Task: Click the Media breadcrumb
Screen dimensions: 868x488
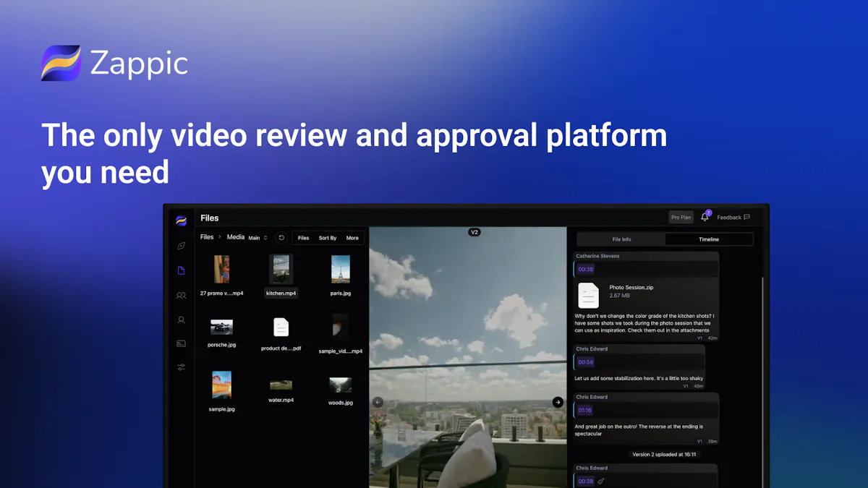Action: click(x=236, y=237)
